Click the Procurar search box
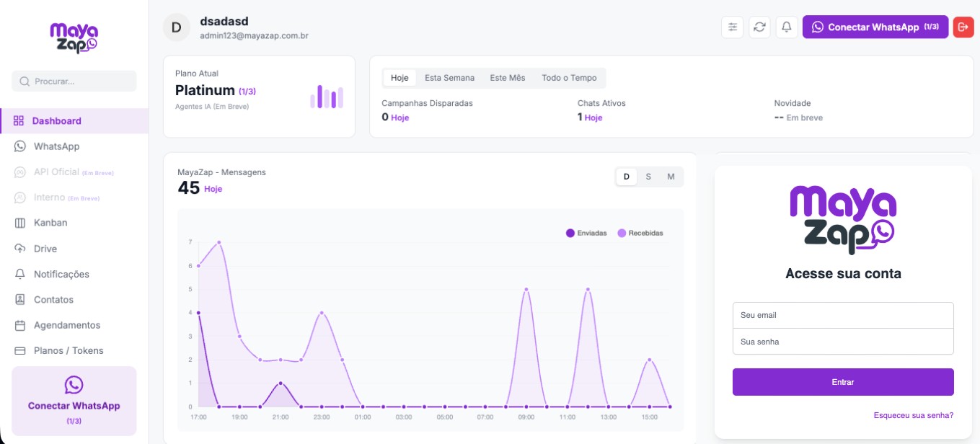Image resolution: width=980 pixels, height=444 pixels. click(x=74, y=81)
